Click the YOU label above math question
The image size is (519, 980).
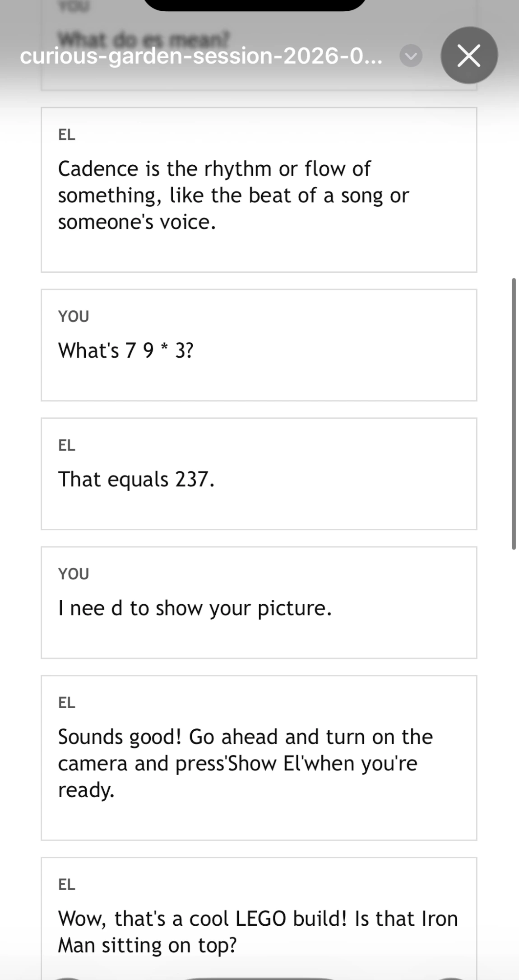(x=74, y=317)
